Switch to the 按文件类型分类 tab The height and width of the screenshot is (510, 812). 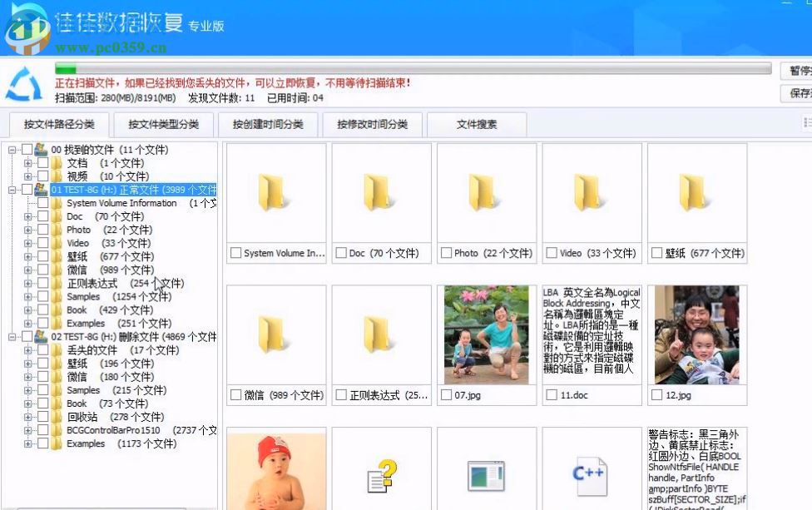click(x=166, y=124)
